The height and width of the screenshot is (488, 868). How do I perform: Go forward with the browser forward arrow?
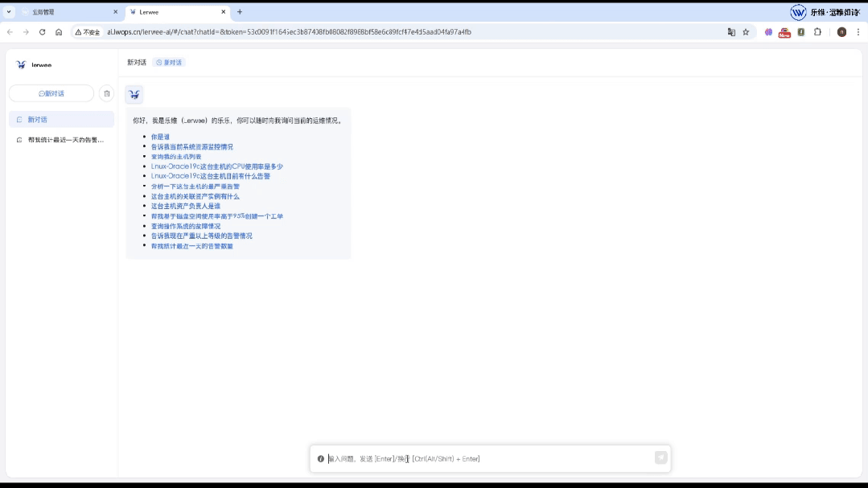[x=26, y=32]
